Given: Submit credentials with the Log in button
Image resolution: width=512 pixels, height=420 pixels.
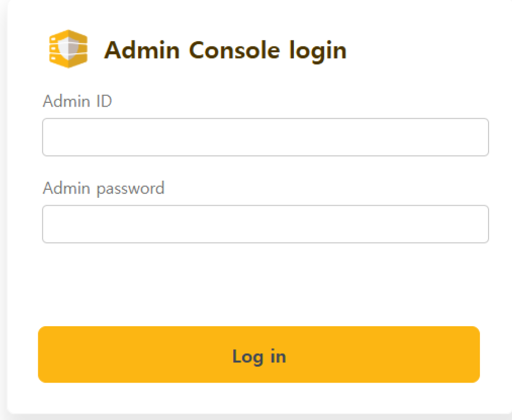Looking at the screenshot, I should (x=259, y=354).
